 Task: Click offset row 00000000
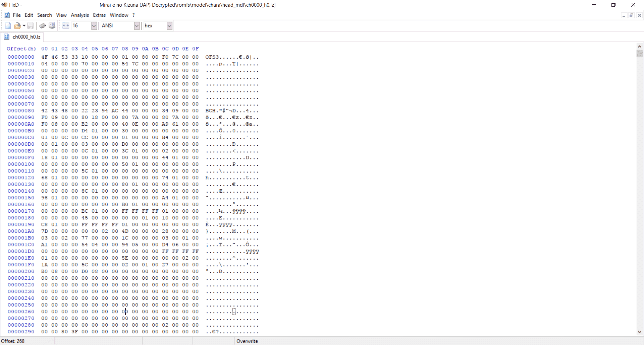tap(21, 57)
